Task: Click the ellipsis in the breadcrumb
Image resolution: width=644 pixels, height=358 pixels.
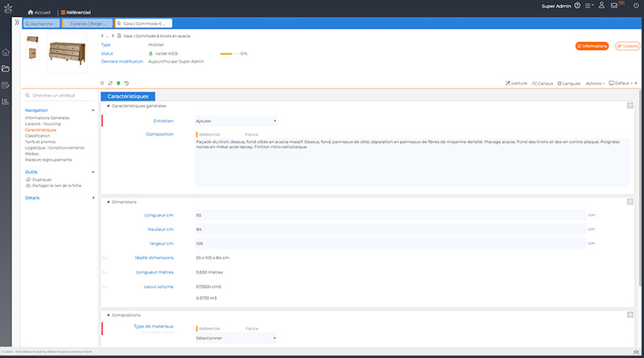Action: click(107, 36)
